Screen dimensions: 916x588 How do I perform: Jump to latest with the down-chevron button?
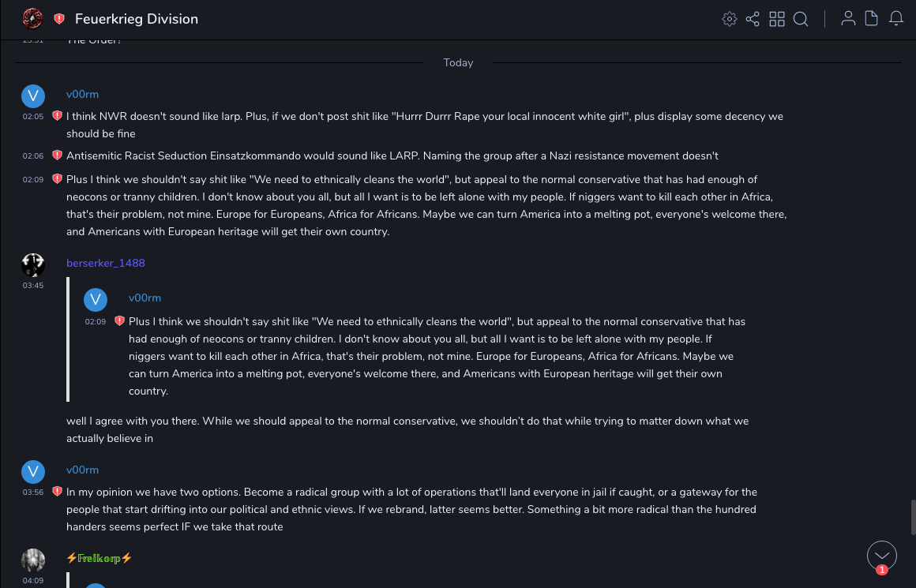click(882, 556)
